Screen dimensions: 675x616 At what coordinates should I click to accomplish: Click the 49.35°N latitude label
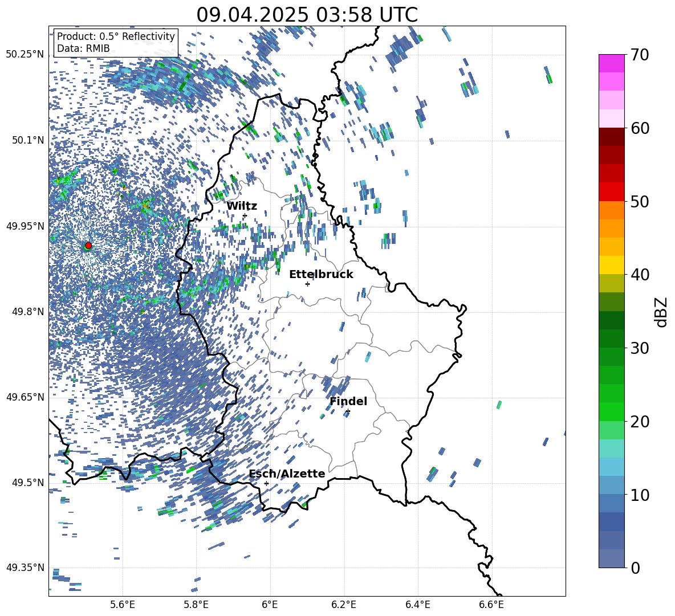(25, 568)
